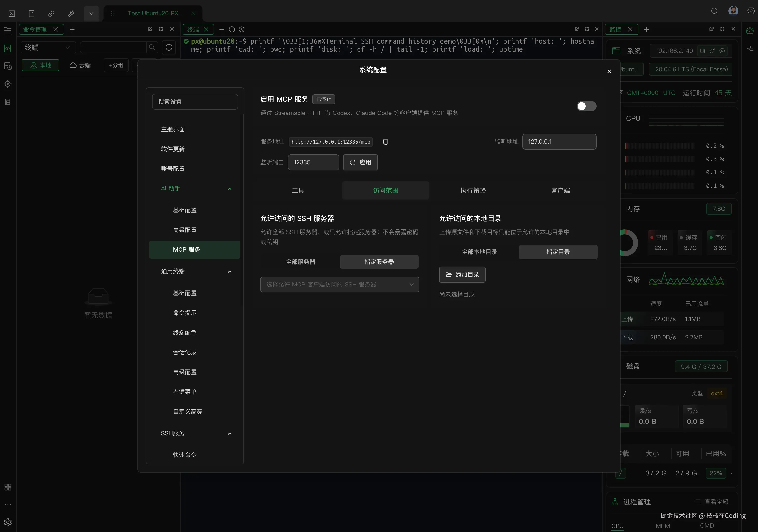Viewport: 758px width, 532px height.
Task: Click the clock-with-arrow history icon in terminal panel
Action: click(242, 29)
